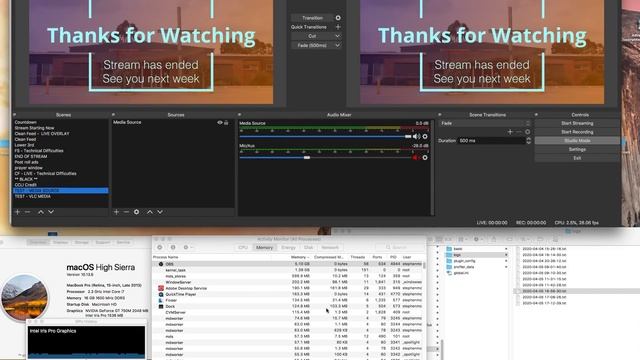Click the quit process icon in Activity Monitor
Viewport: 640px width, 360px height.
[160, 247]
